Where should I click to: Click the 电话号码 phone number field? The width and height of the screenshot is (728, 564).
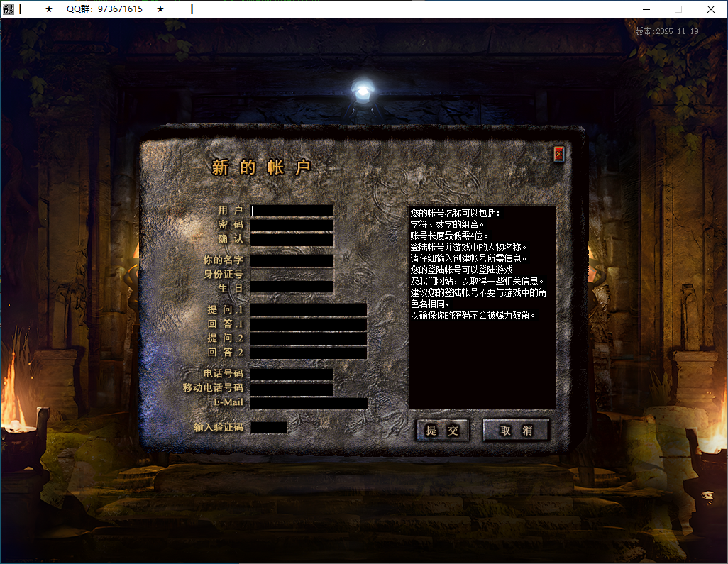(292, 374)
